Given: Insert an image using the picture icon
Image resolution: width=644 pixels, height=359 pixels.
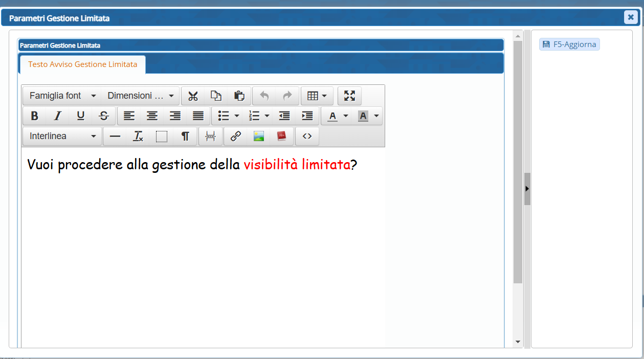Looking at the screenshot, I should point(259,137).
